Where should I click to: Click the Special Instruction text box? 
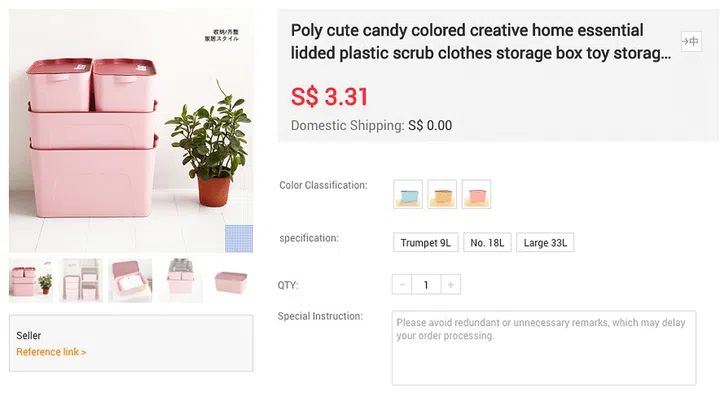click(x=543, y=347)
